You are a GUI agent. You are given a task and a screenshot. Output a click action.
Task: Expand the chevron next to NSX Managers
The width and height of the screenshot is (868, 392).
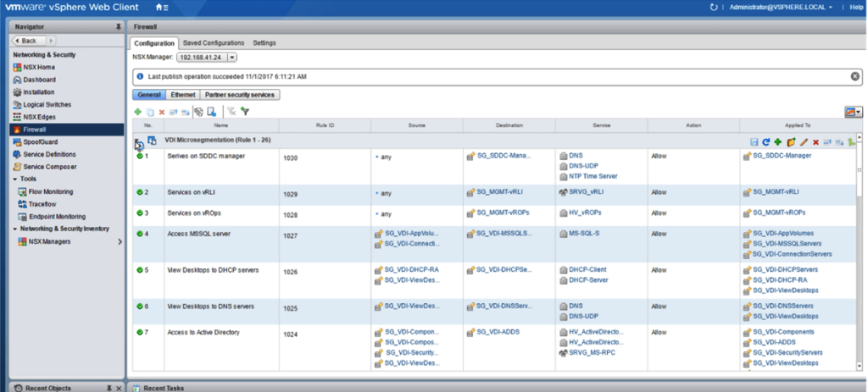[x=120, y=241]
